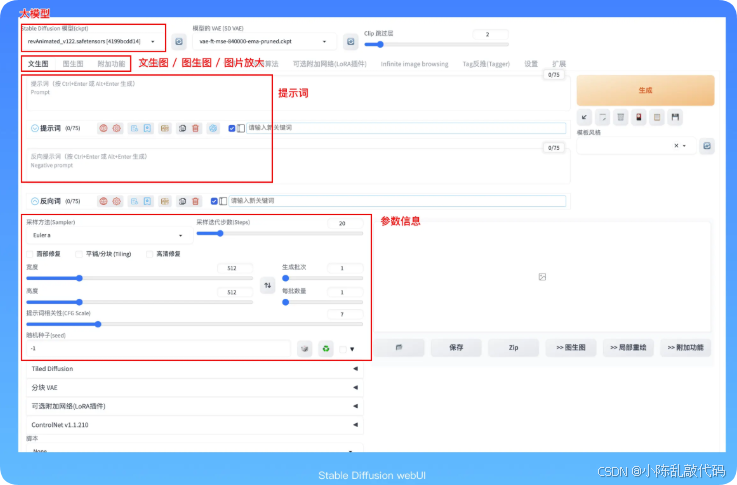737x485 pixels.
Task: Click the brown keyboard-style icon in 提示词 row
Action: tap(165, 128)
